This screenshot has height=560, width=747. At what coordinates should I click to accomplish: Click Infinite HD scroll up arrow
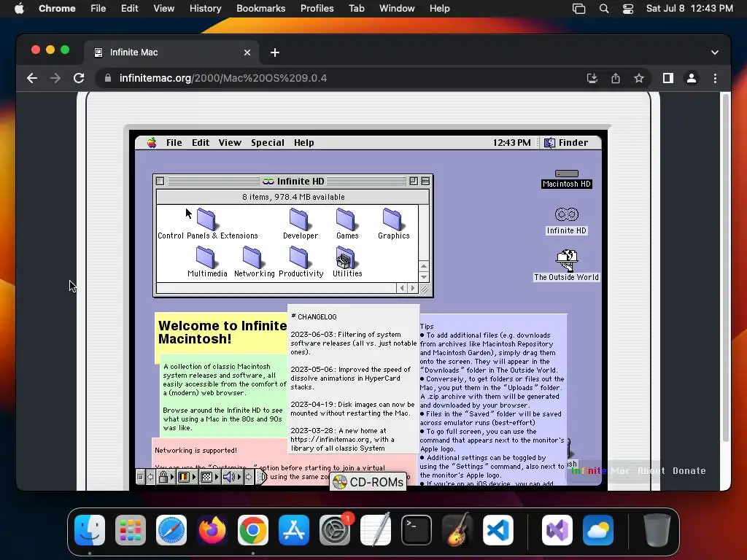[424, 265]
